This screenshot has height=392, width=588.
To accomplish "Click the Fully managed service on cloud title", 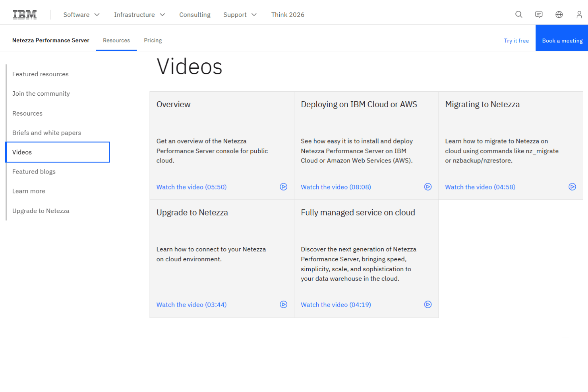I will (358, 213).
